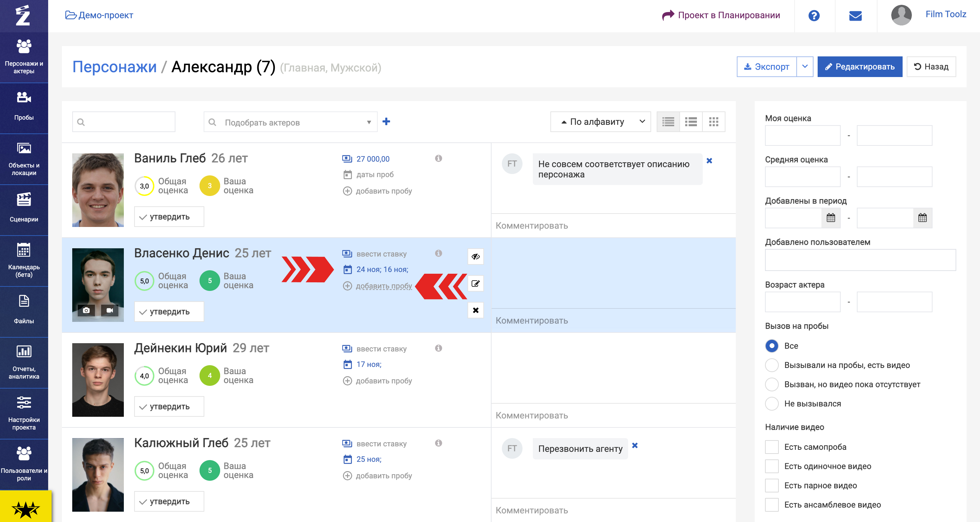Delete comment 'Перезвонить агенту'
980x522 pixels.
tap(635, 445)
